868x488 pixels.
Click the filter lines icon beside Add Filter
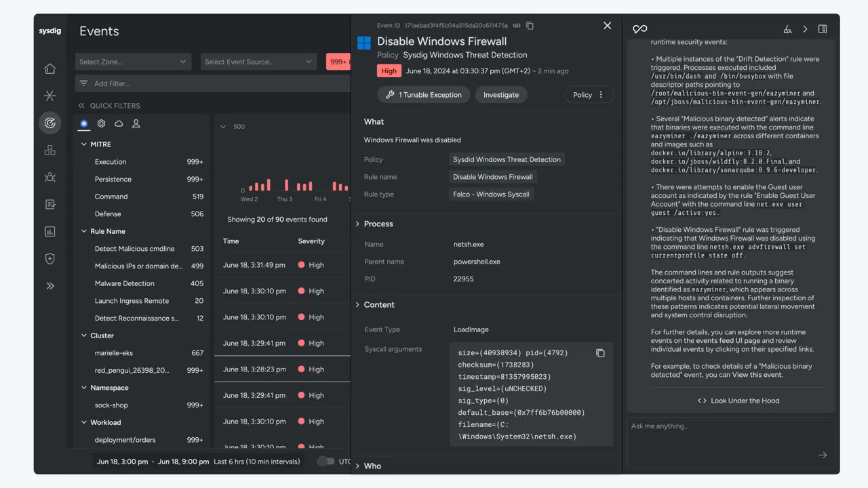click(83, 83)
